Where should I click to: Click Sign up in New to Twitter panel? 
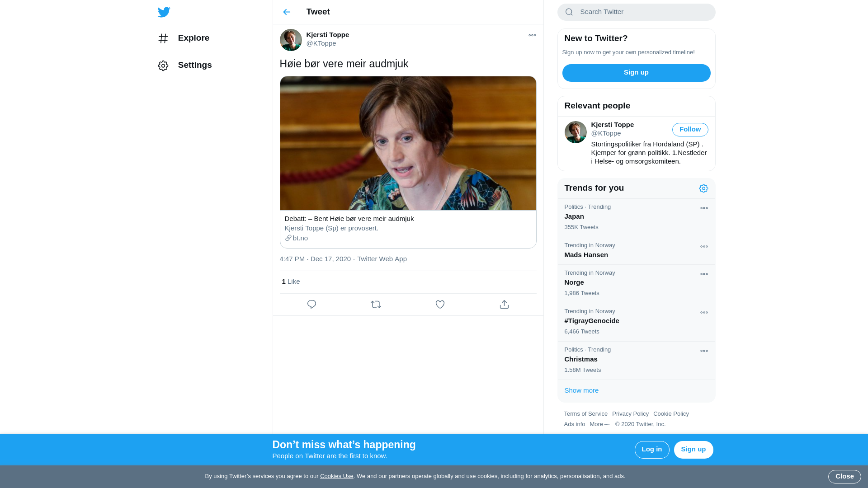click(636, 73)
